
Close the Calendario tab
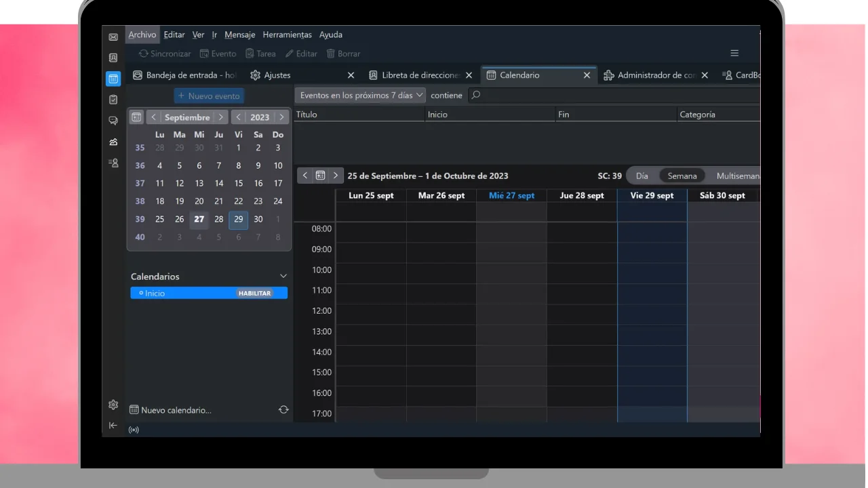point(587,75)
